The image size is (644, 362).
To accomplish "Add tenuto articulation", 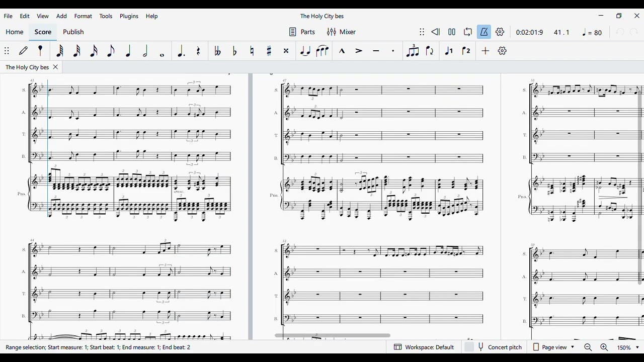I will [376, 51].
